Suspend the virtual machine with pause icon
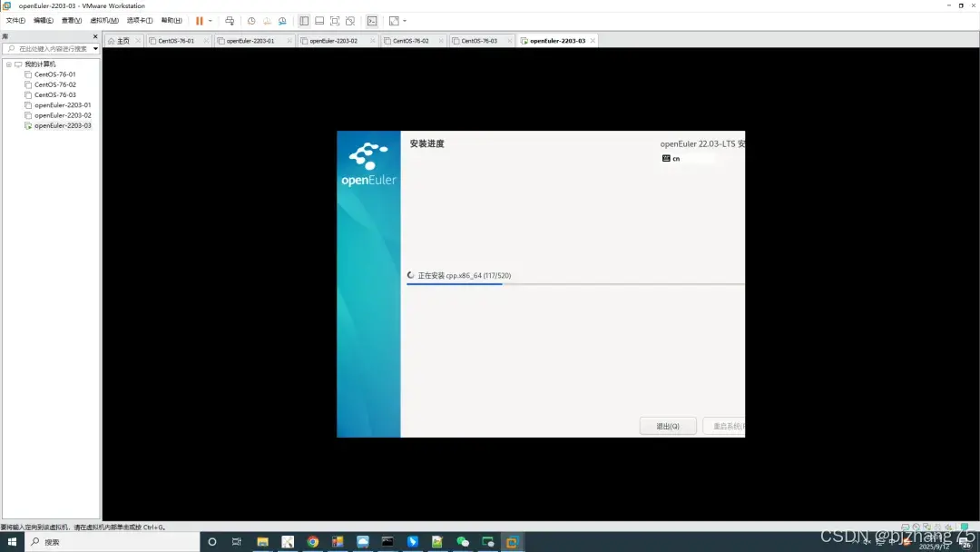The width and height of the screenshot is (980, 552). coord(201,20)
